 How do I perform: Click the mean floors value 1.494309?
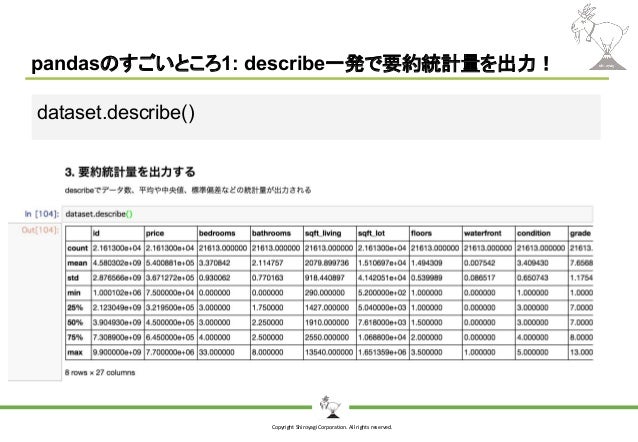426,263
